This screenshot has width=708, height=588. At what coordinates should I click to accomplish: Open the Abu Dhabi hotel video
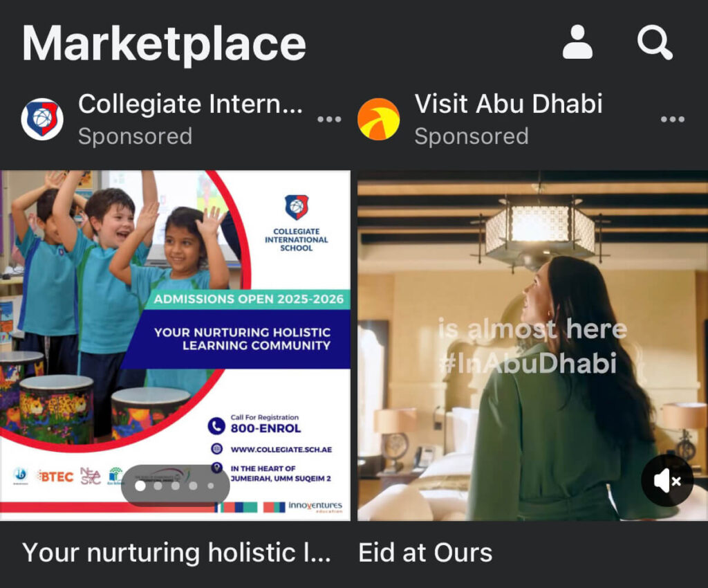point(533,345)
